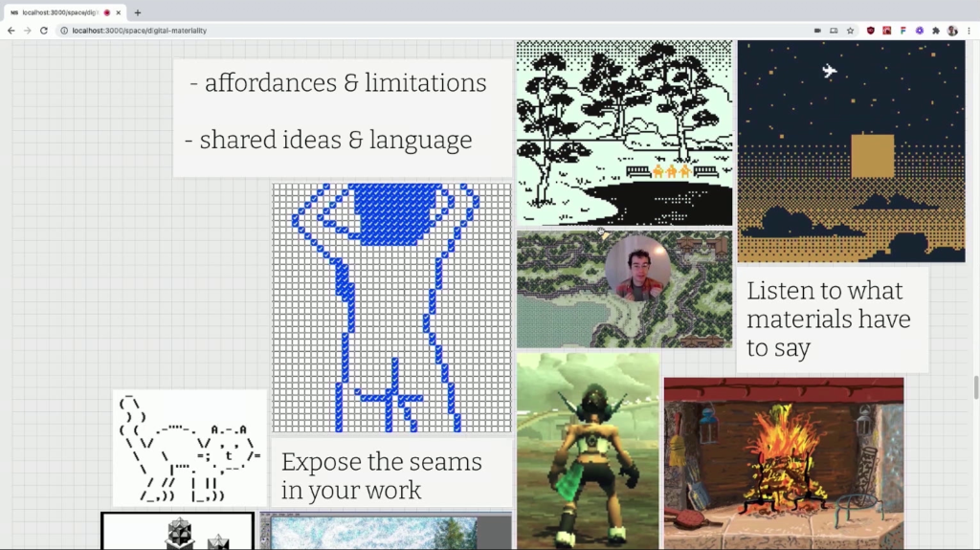
Task: Select the black-and-white pixel trees image
Action: click(624, 133)
